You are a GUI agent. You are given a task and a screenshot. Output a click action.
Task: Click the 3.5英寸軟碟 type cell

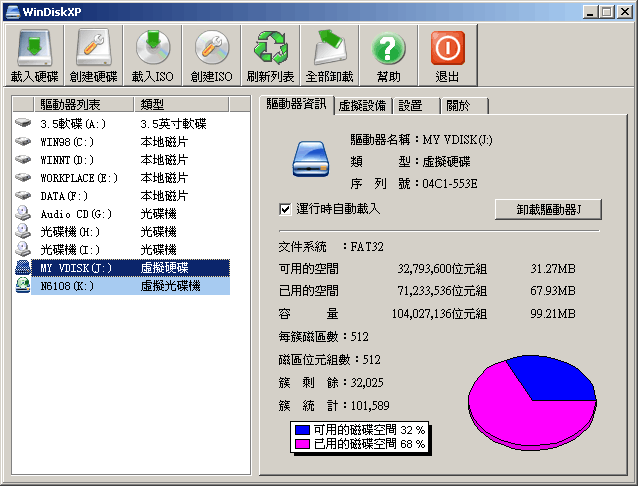tap(173, 123)
